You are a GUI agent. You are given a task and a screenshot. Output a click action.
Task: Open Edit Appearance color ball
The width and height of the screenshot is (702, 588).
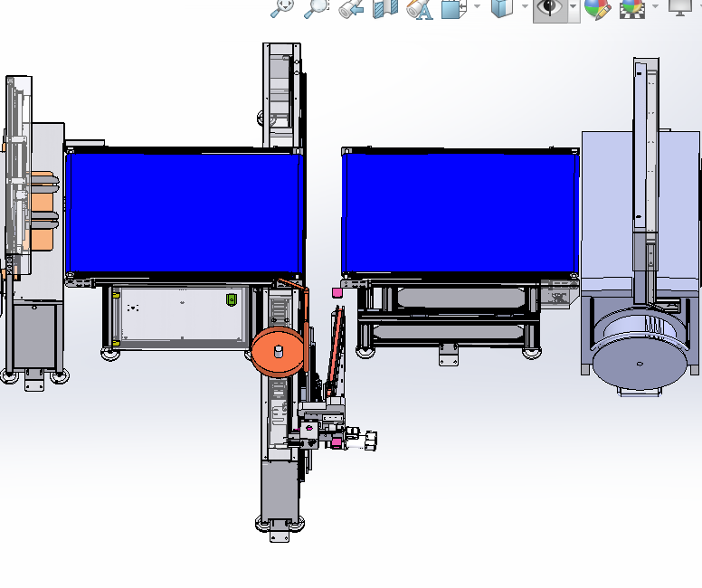pos(596,8)
